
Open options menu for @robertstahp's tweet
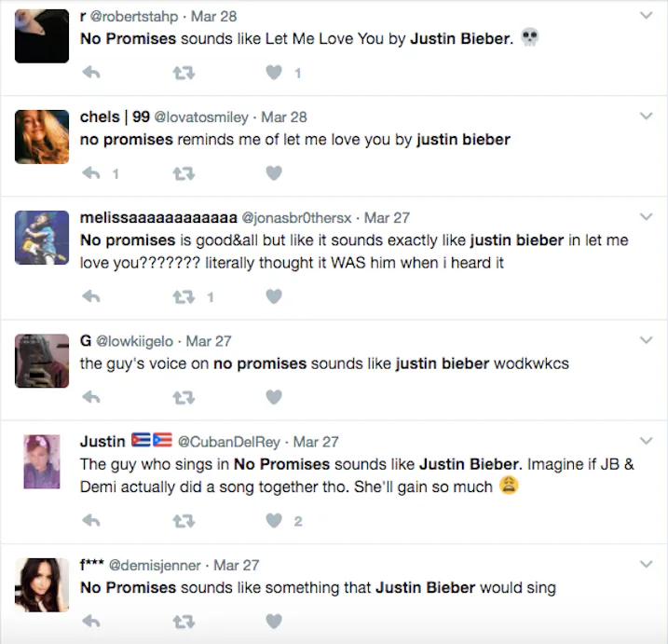(647, 16)
